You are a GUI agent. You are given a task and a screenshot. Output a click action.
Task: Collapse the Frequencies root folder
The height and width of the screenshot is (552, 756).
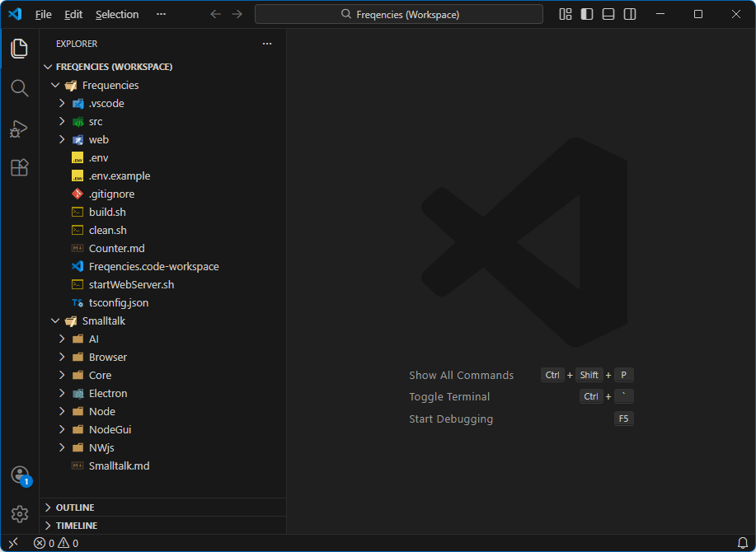pyautogui.click(x=55, y=85)
